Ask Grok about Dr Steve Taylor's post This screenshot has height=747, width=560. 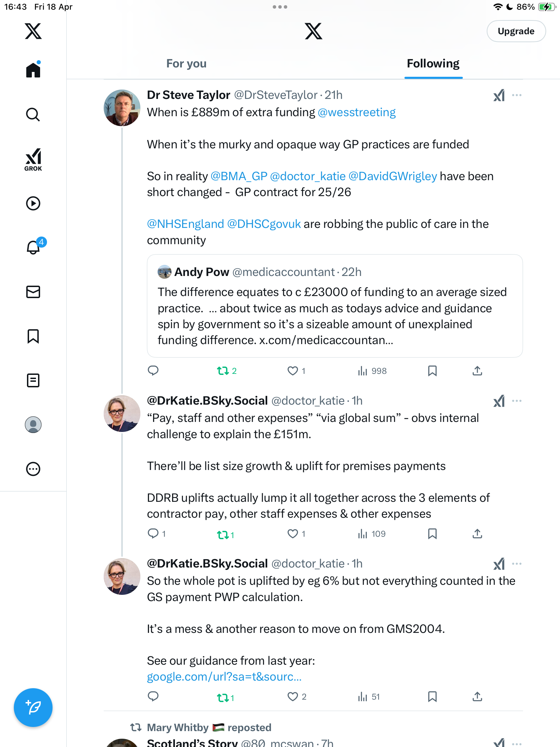[499, 95]
